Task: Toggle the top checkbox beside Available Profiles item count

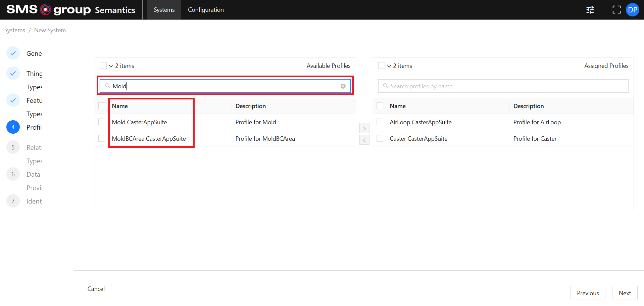Action: click(103, 65)
